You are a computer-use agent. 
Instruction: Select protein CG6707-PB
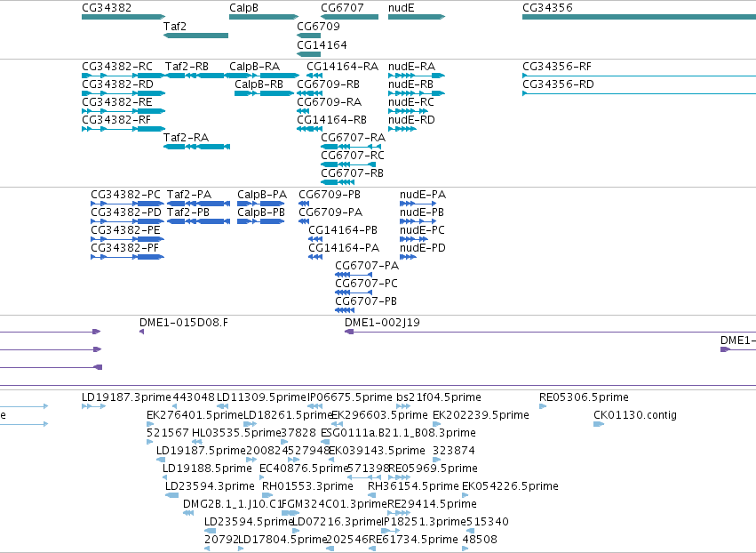[x=345, y=310]
